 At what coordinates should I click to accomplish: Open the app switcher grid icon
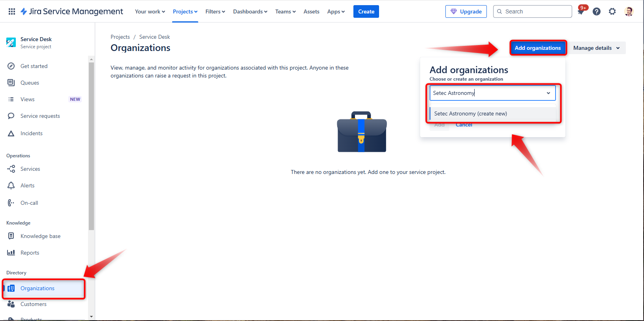pyautogui.click(x=12, y=11)
